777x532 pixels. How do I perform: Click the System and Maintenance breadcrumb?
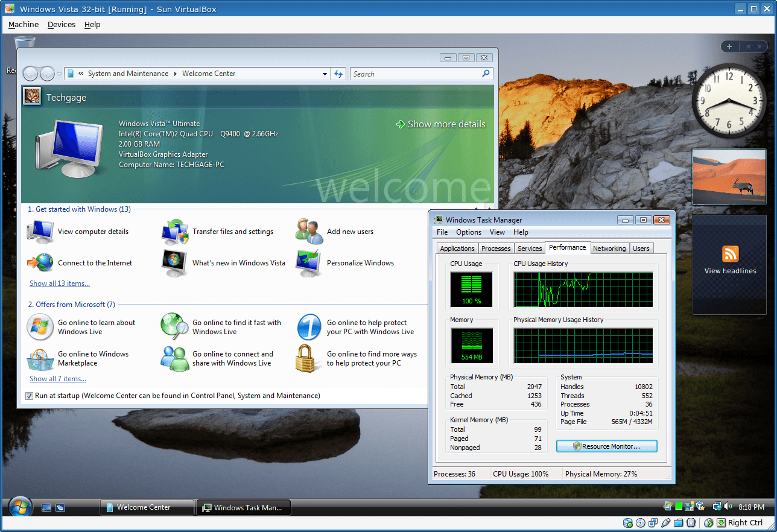128,74
